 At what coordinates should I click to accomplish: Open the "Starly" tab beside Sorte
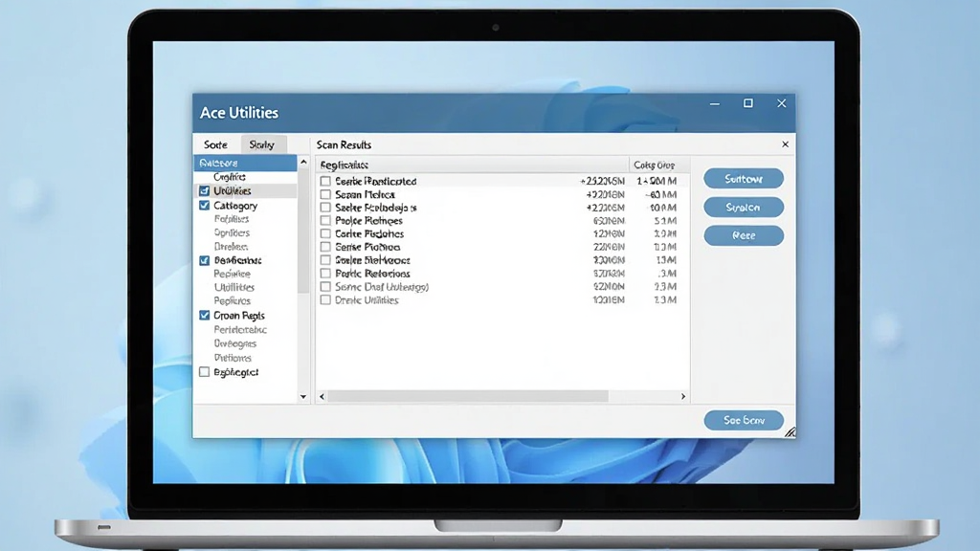[262, 145]
